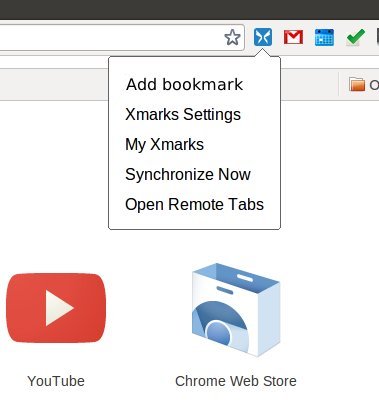Image resolution: width=379 pixels, height=405 pixels.
Task: Open the blue calendar extension icon
Action: (x=324, y=37)
